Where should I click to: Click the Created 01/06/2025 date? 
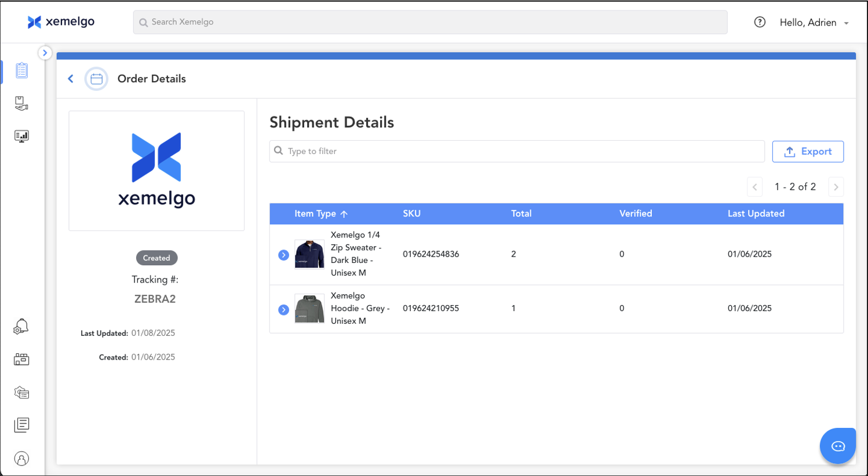point(153,357)
